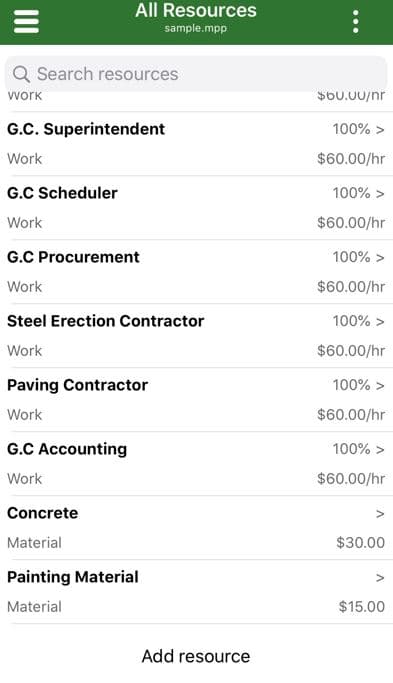Tap the Add resource button
The image size is (393, 683).
pos(196,656)
